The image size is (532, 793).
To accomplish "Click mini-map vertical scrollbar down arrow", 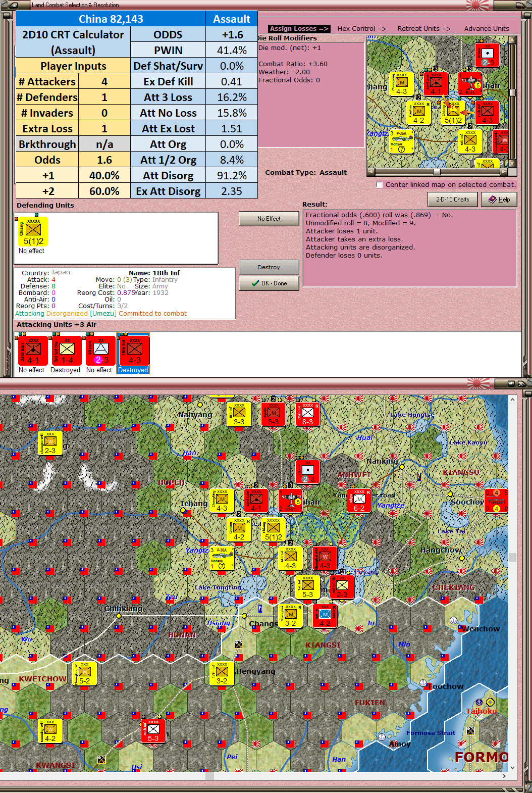I will [x=513, y=164].
